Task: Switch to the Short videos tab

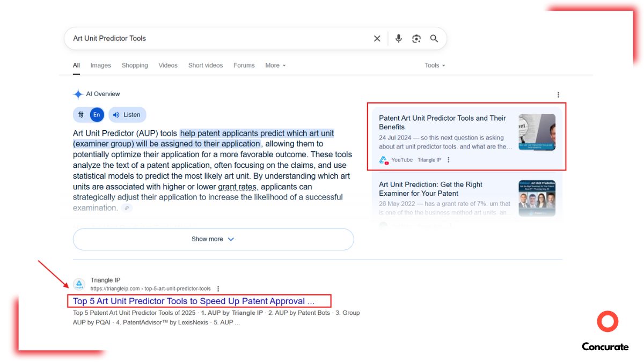Action: point(206,65)
